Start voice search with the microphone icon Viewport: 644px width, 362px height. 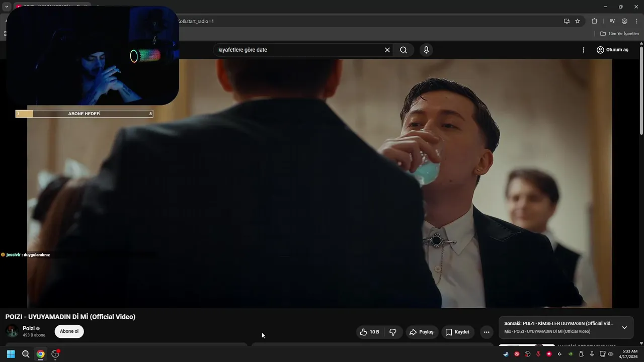(426, 50)
